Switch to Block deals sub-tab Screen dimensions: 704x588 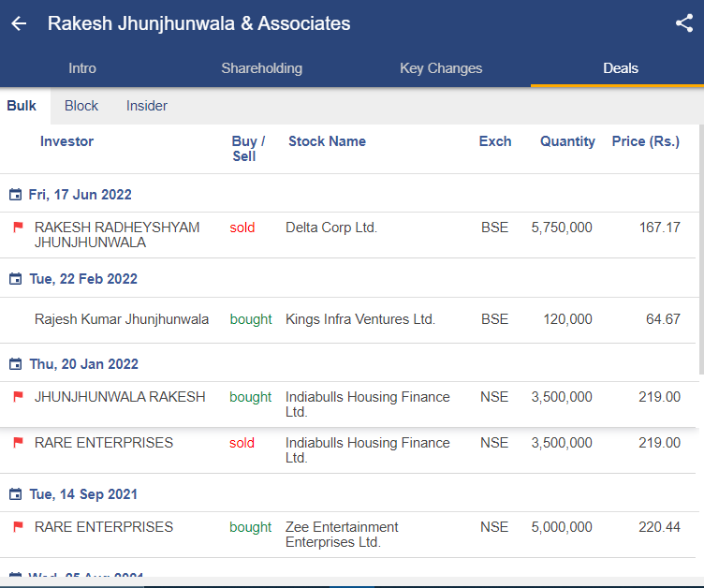coord(81,106)
